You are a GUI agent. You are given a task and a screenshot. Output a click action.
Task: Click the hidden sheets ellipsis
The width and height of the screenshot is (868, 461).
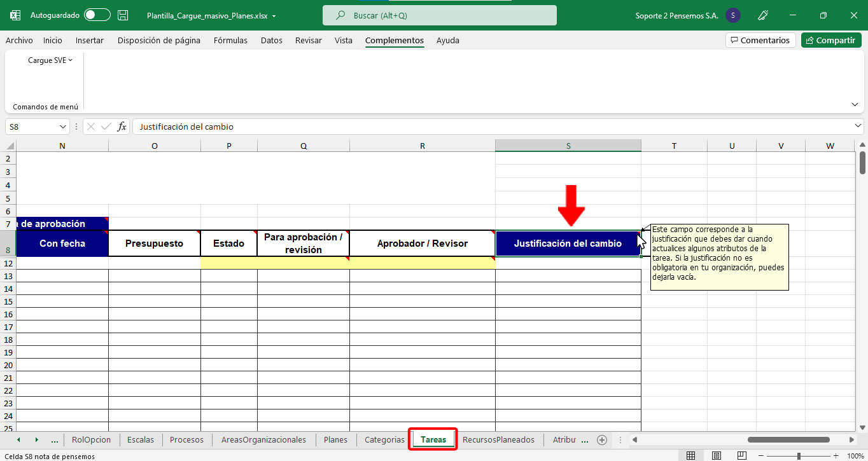click(54, 439)
